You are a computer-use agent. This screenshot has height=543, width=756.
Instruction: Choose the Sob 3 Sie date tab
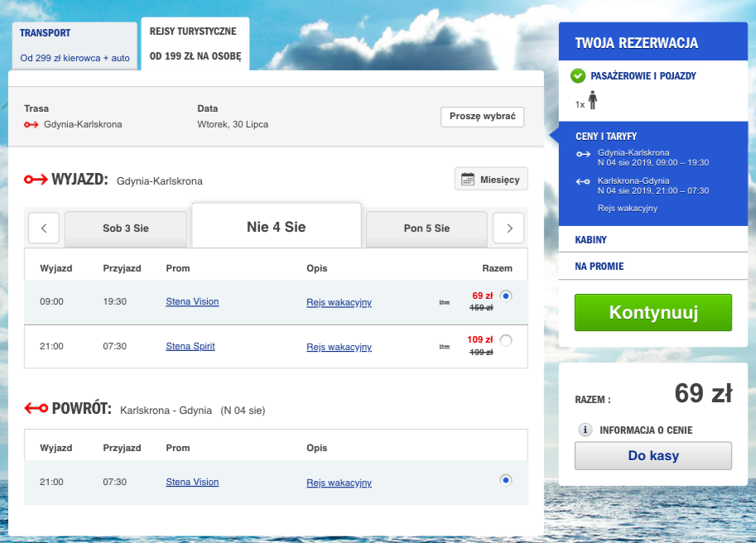[127, 228]
